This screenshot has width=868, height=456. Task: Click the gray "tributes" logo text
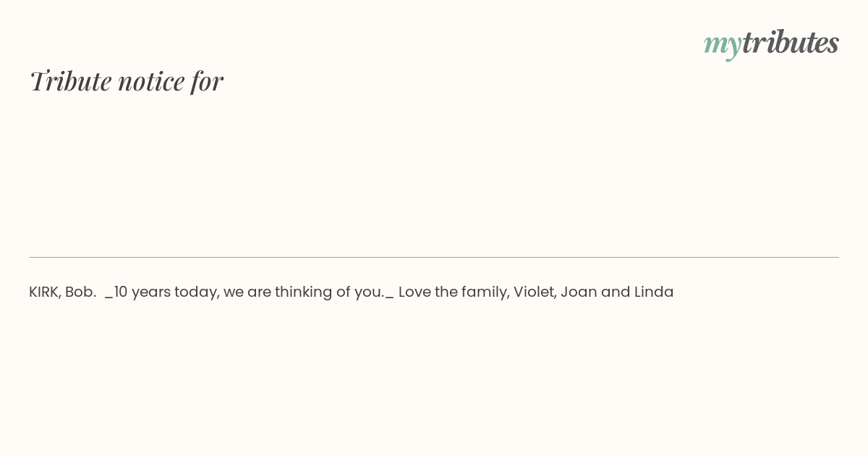(791, 42)
